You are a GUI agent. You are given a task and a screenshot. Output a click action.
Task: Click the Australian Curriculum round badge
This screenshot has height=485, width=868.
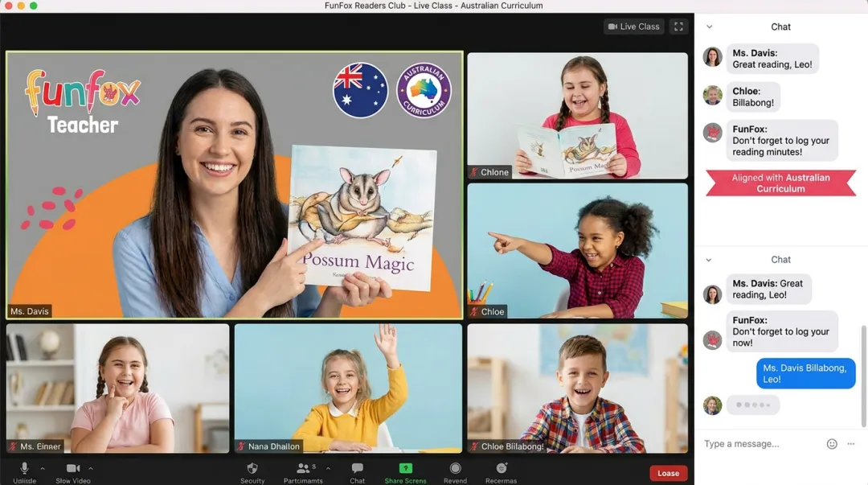point(424,90)
